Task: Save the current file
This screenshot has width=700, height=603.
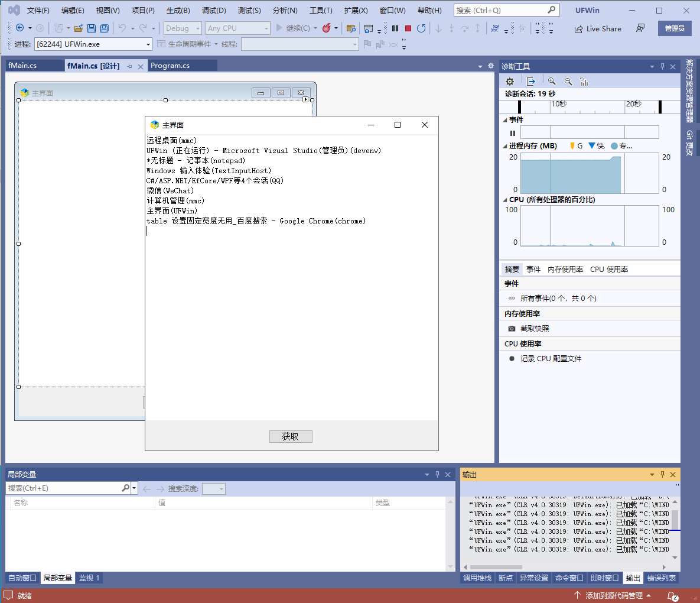Action: [x=91, y=28]
